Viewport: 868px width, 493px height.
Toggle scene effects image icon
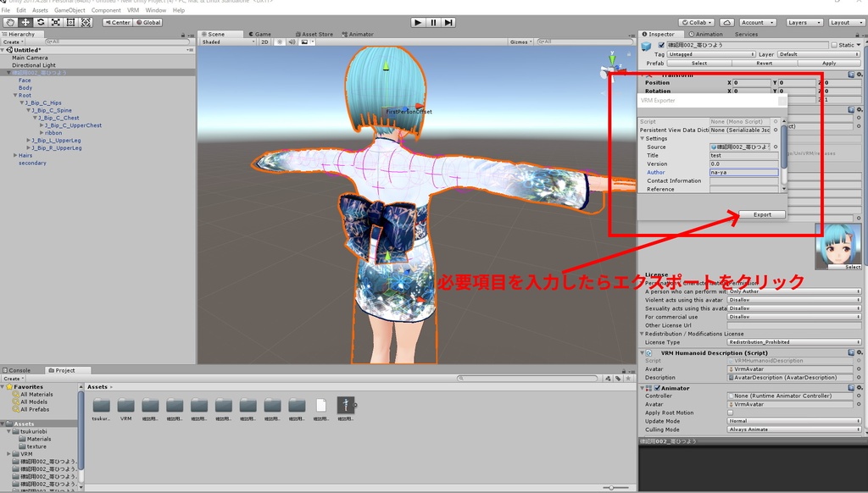coord(305,42)
